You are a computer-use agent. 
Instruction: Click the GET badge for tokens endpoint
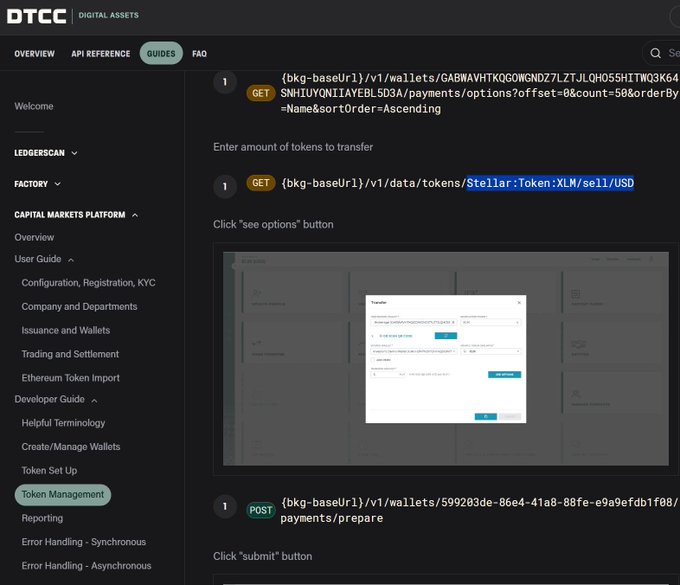[261, 183]
